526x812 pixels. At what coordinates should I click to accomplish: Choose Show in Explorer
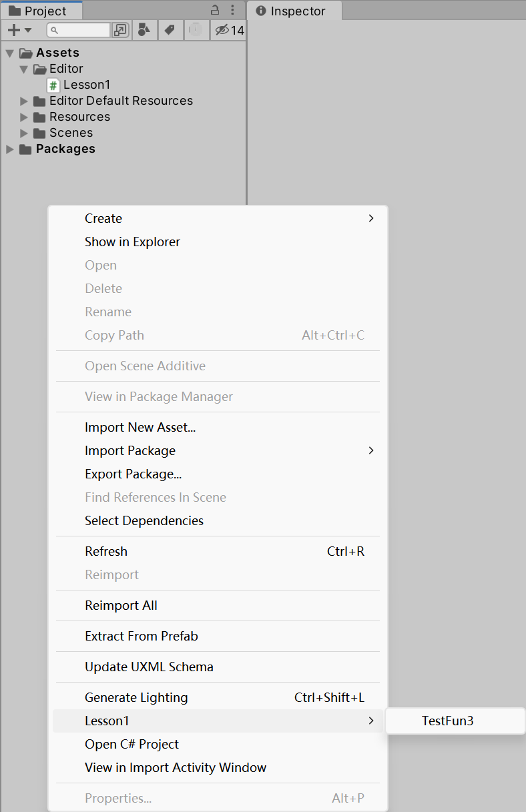(218, 242)
